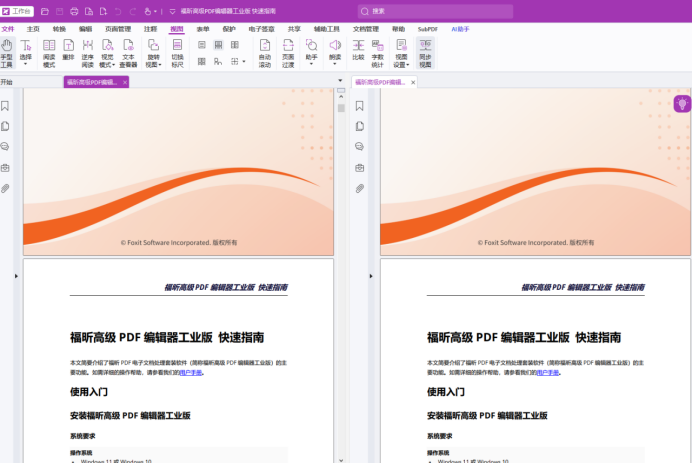Open the Text Viewer (文本查看器)
693x463 pixels.
(x=128, y=53)
